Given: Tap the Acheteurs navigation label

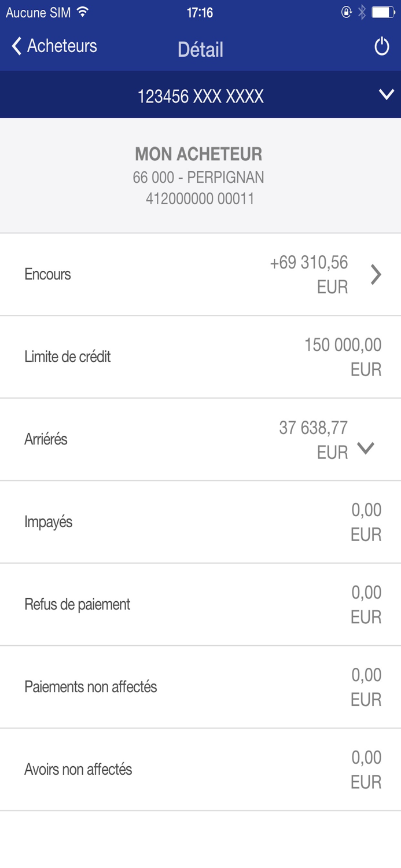Looking at the screenshot, I should [x=60, y=46].
